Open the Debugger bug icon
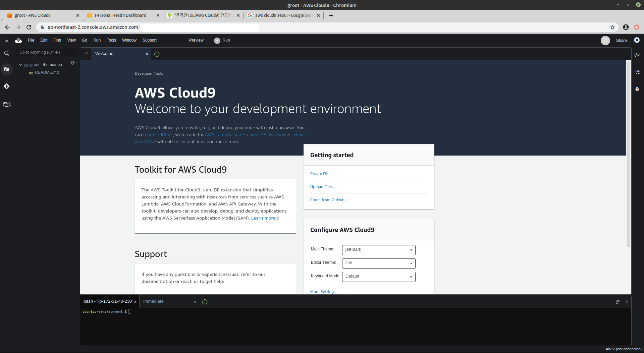 [637, 89]
